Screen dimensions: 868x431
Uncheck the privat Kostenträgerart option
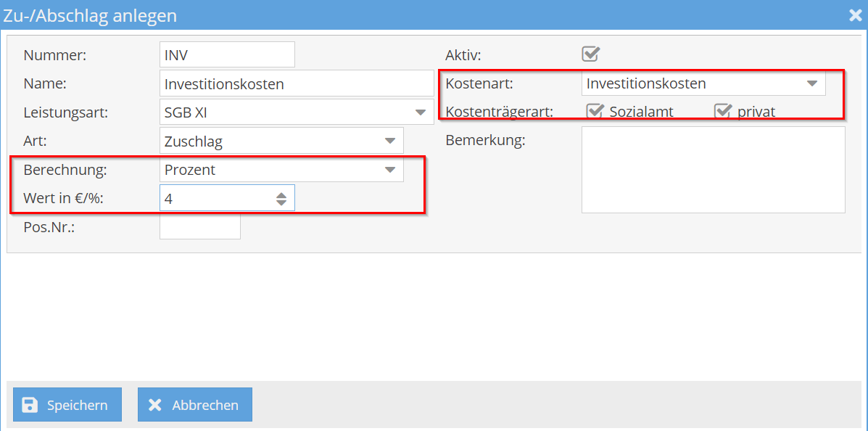pos(723,110)
